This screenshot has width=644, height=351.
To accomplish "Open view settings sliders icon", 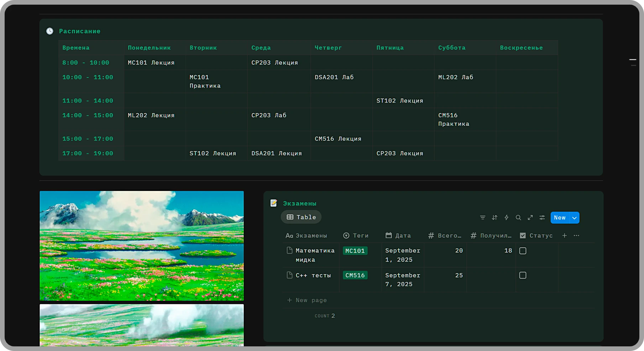I will click(x=542, y=217).
